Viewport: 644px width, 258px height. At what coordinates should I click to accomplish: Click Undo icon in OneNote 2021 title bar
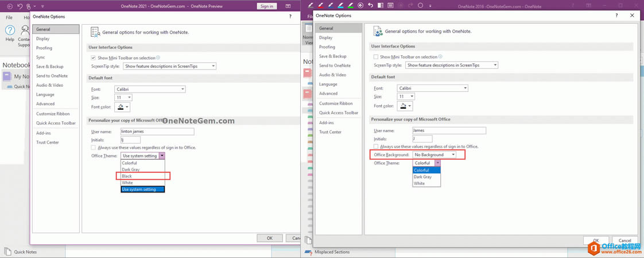point(20,6)
